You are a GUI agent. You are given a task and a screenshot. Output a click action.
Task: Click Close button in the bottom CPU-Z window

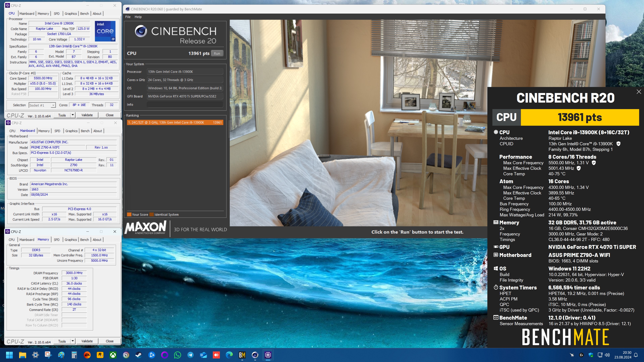tap(110, 341)
